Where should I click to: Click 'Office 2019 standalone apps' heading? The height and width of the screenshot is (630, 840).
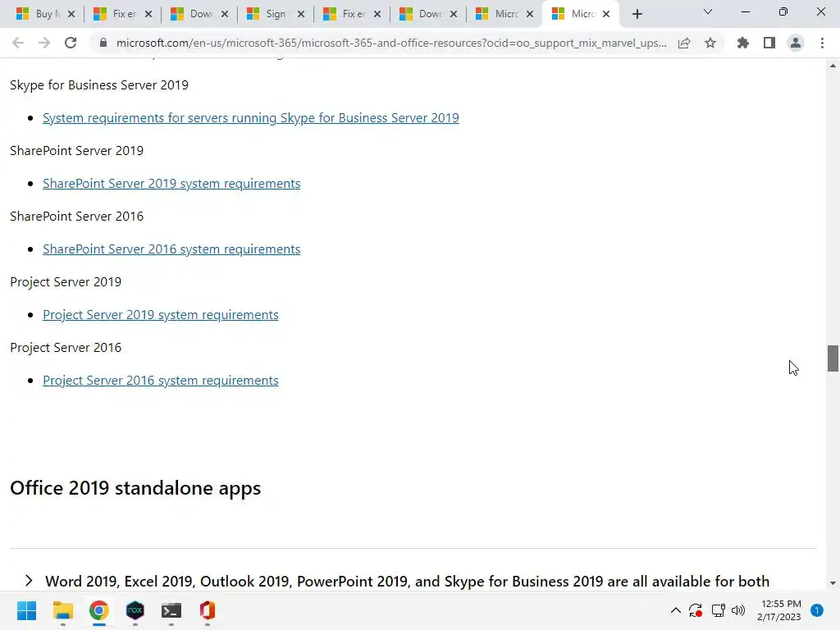click(135, 488)
